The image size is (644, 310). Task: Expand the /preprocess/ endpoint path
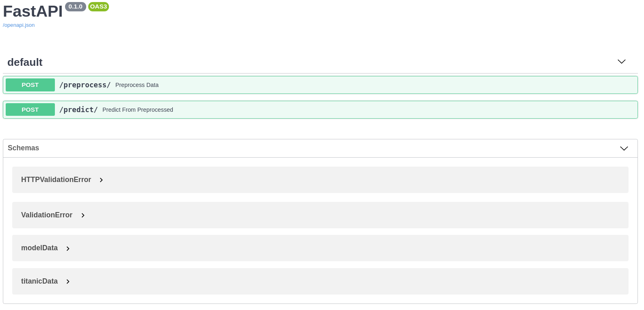click(x=85, y=85)
